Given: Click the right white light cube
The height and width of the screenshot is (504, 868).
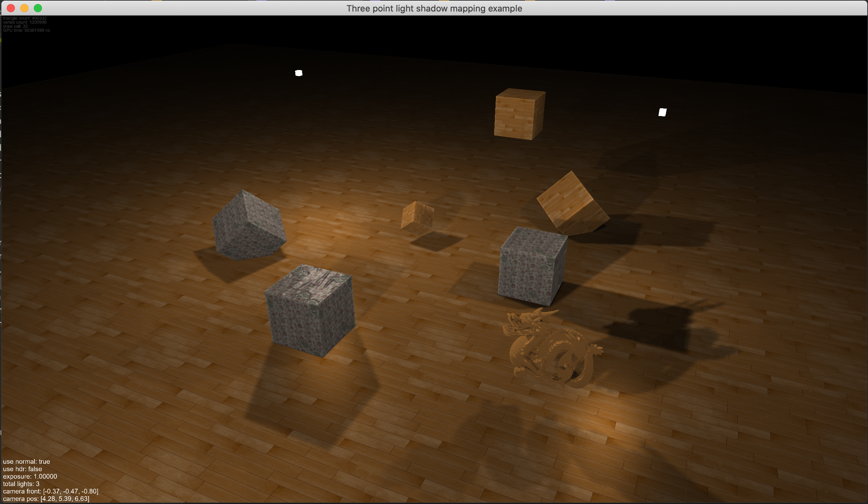Looking at the screenshot, I should point(662,112).
